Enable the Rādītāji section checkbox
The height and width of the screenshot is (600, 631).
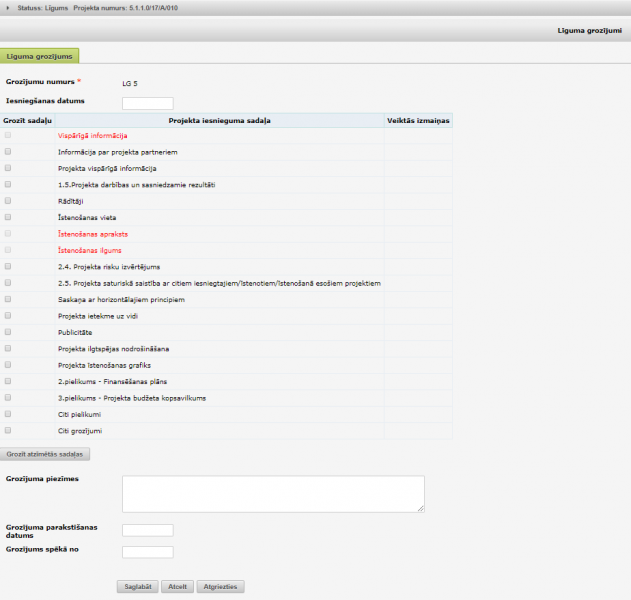(x=8, y=201)
